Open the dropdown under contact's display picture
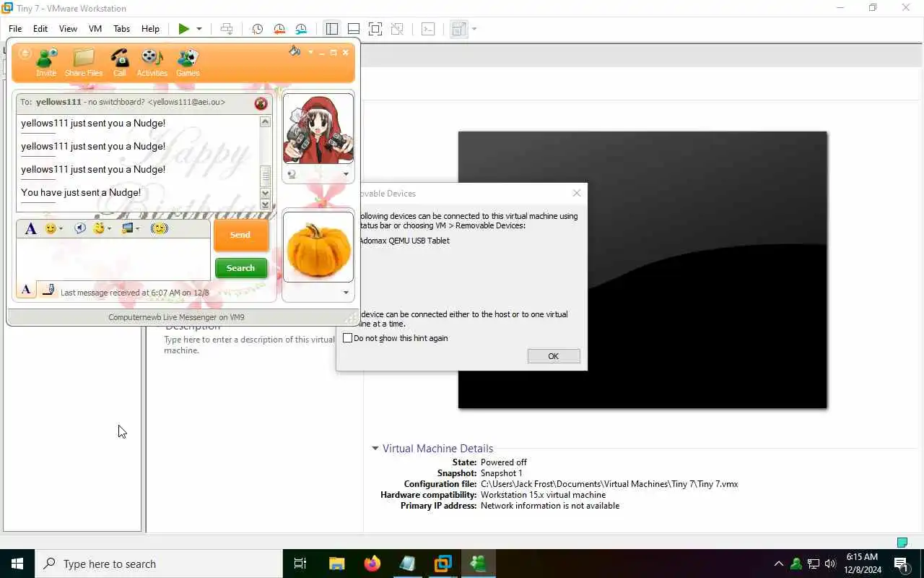 pos(346,174)
